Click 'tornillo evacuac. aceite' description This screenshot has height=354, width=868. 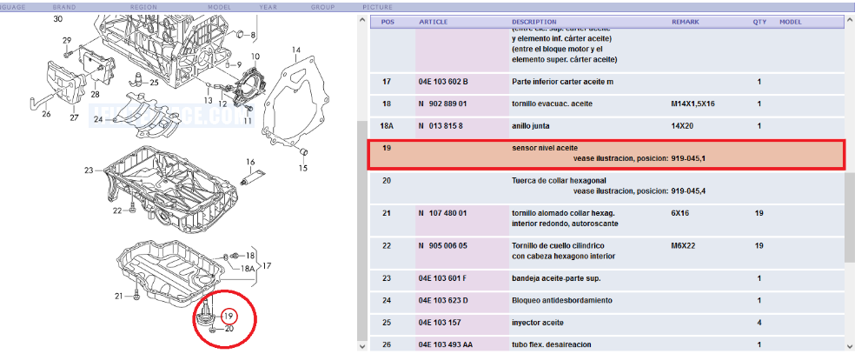coord(552,104)
